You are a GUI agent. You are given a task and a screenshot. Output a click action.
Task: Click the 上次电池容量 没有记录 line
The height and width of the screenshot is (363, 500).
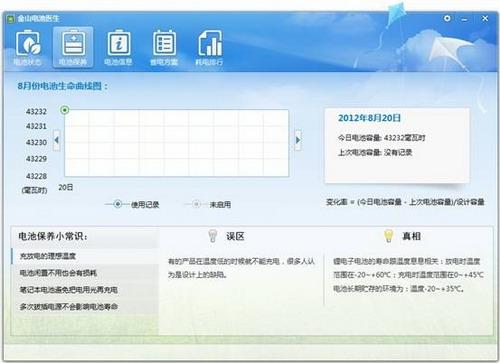(x=375, y=153)
